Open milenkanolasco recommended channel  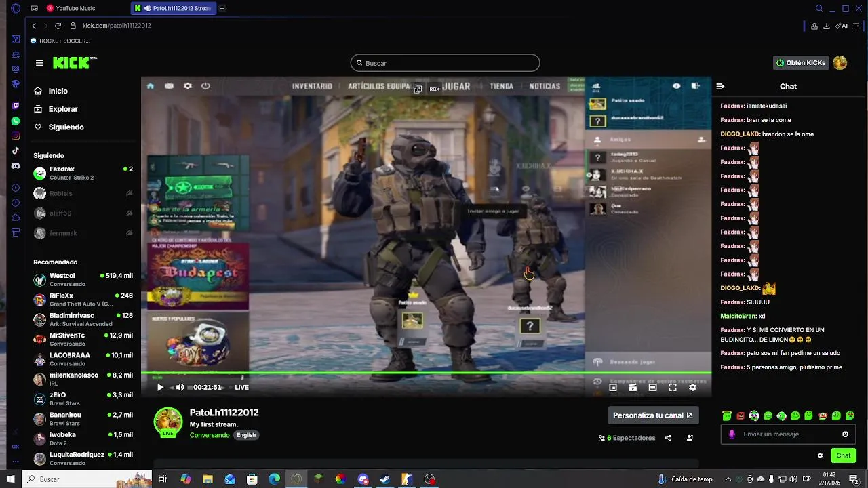(x=83, y=379)
